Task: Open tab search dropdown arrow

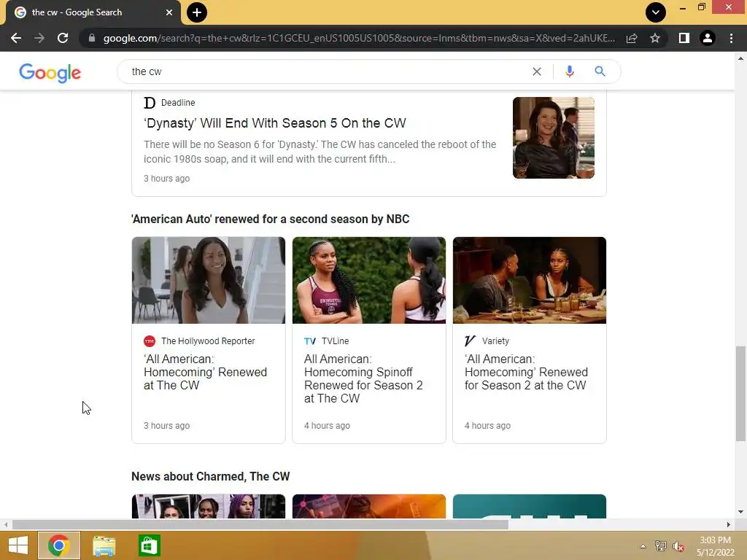Action: tap(656, 12)
